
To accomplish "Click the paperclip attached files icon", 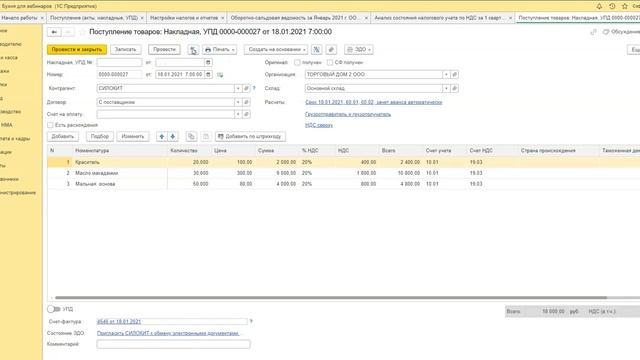I will point(331,50).
